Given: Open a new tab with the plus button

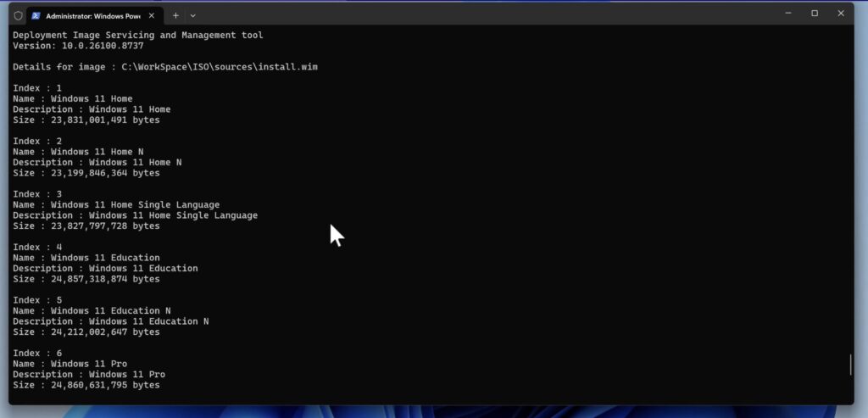Looking at the screenshot, I should tap(175, 15).
